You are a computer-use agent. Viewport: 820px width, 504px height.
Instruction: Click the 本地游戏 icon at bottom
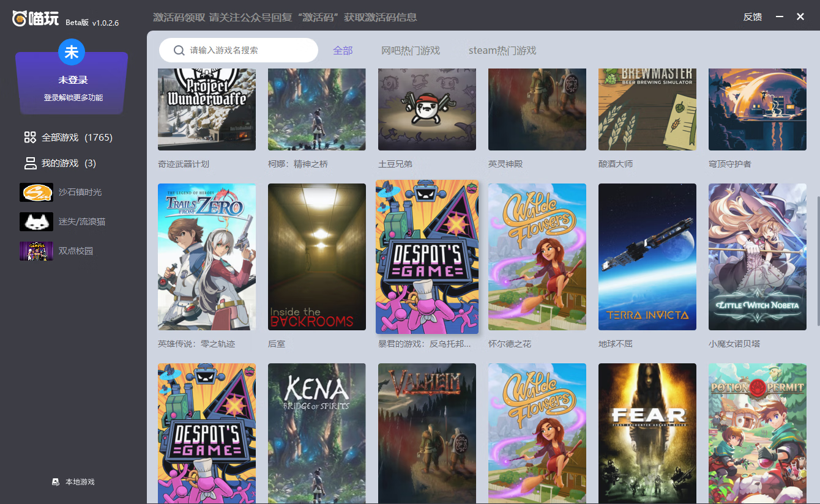(x=56, y=482)
